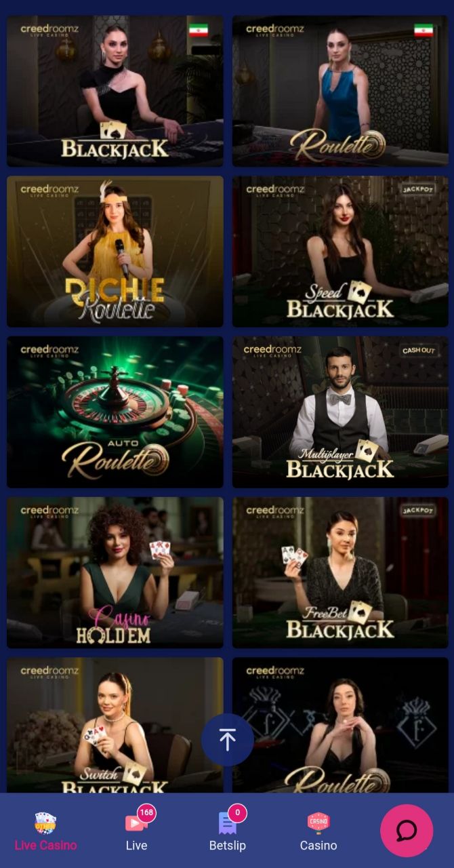
Task: Tap the scroll-to-top arrow button
Action: point(228,740)
